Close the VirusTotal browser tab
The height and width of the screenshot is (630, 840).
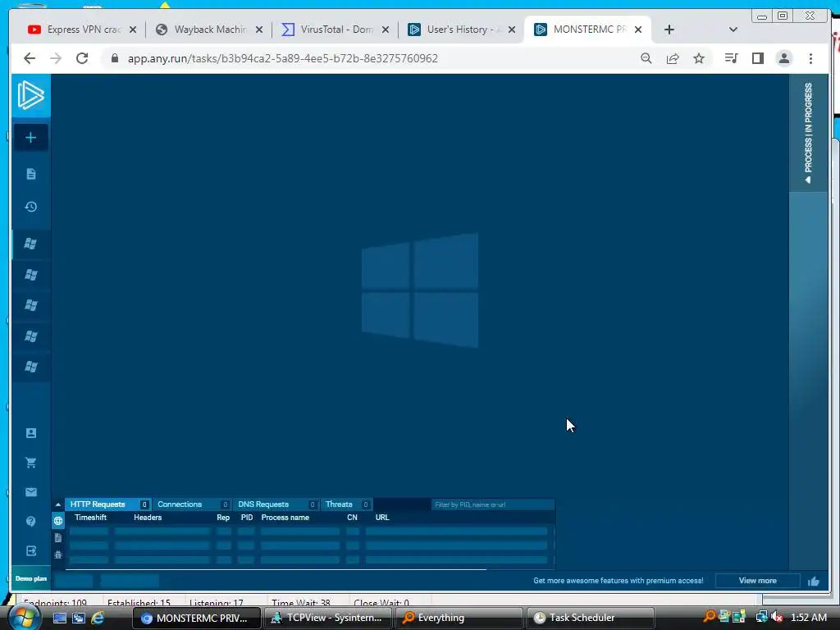tap(386, 30)
